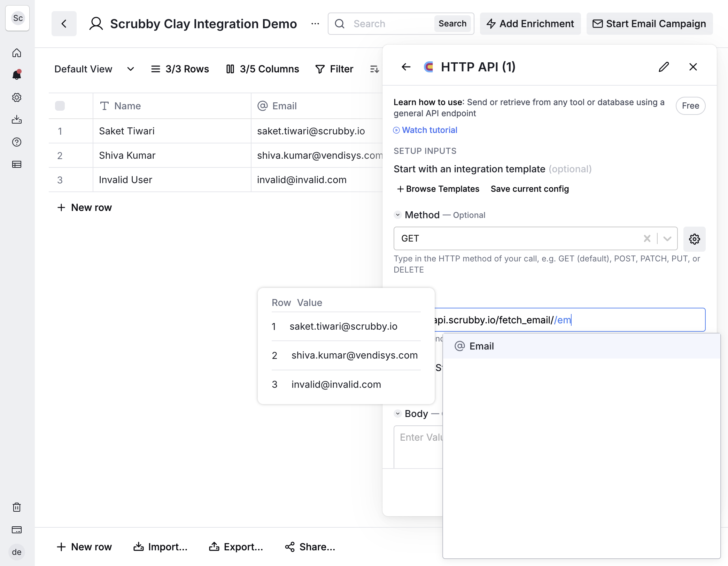Click New row below the table
The height and width of the screenshot is (566, 728).
point(84,207)
